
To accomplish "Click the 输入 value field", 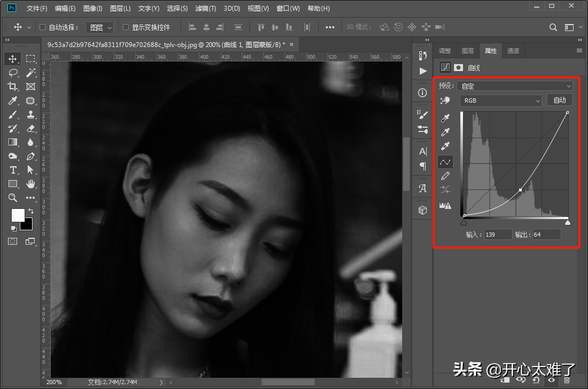I will coord(498,235).
